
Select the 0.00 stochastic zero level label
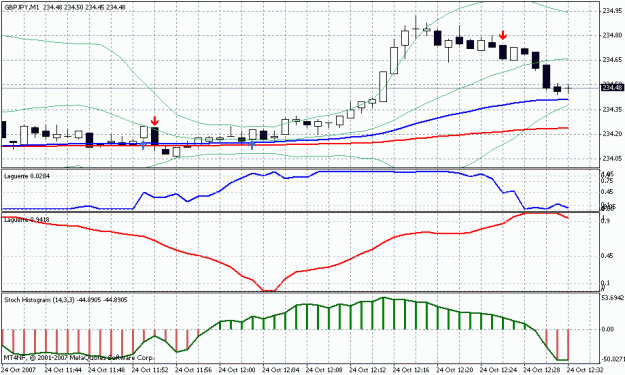(608, 329)
